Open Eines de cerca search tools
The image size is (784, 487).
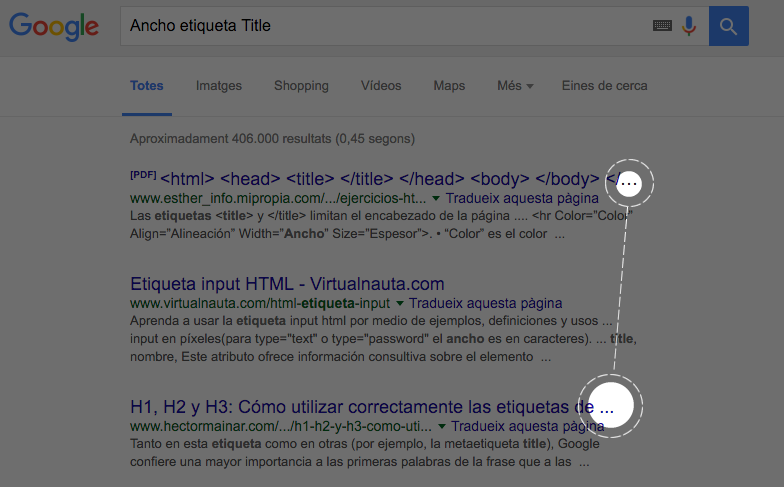point(604,86)
